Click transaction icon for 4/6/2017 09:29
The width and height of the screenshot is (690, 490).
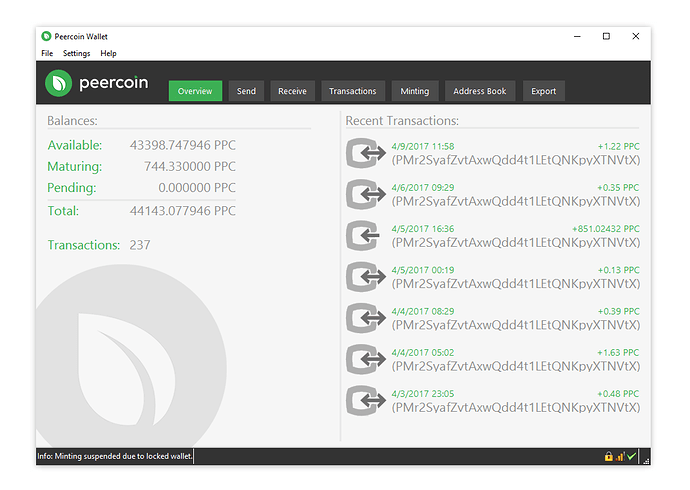(364, 194)
